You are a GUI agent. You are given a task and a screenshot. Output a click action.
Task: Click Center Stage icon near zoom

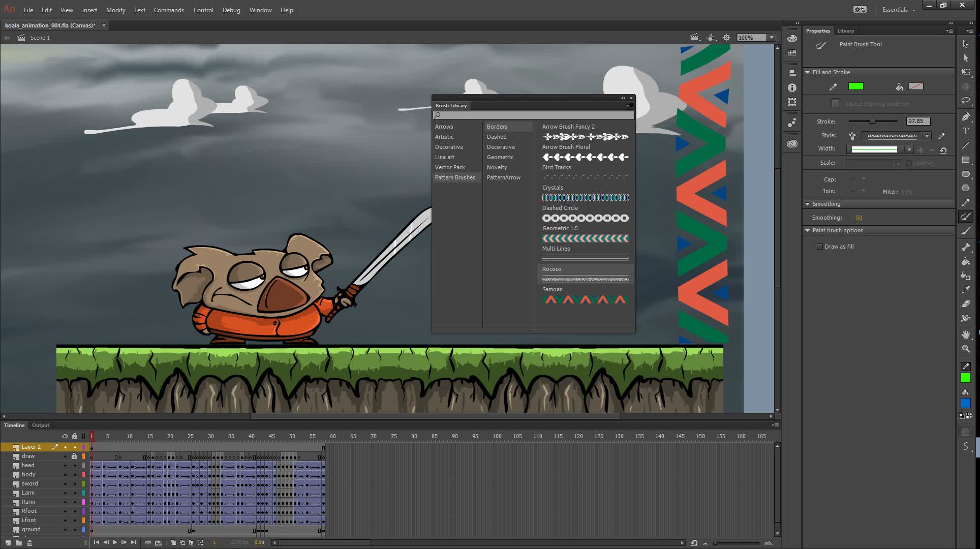pos(727,38)
